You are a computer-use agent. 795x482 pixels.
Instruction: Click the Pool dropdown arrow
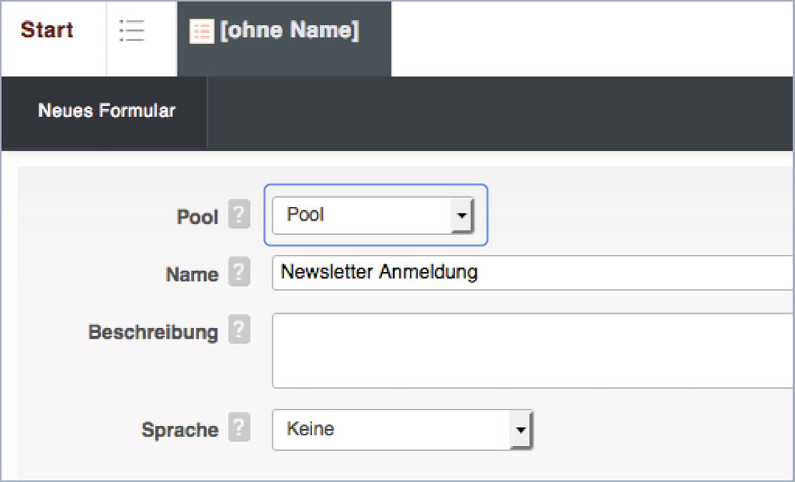click(x=461, y=215)
